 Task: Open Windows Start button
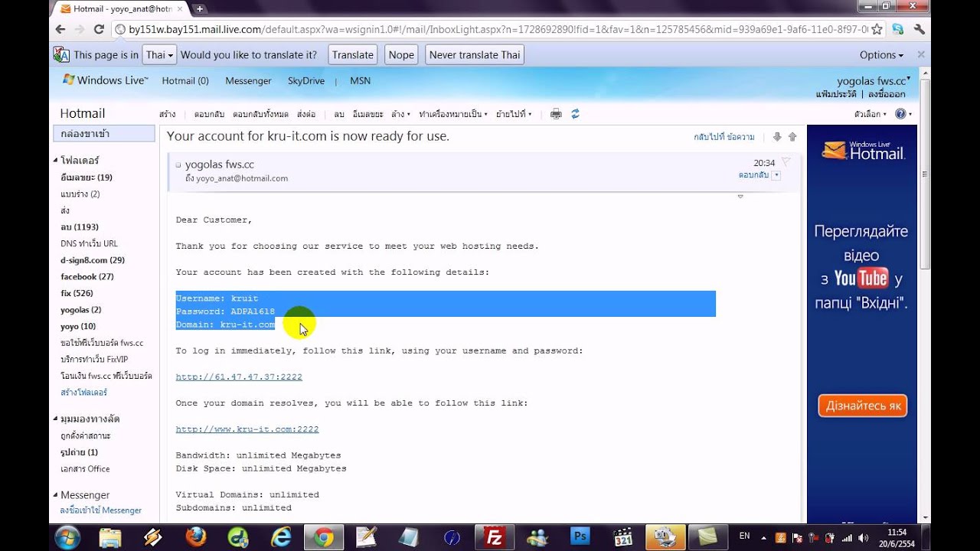67,537
